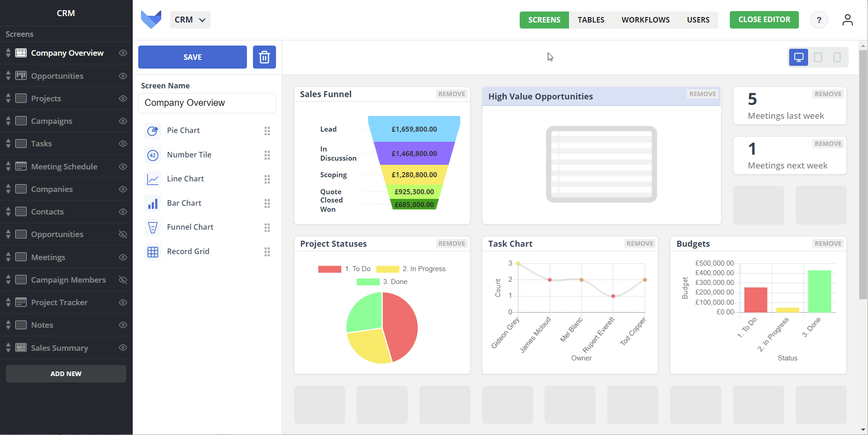Switch to mobile phone preview icon
Image resolution: width=868 pixels, height=435 pixels.
point(837,58)
